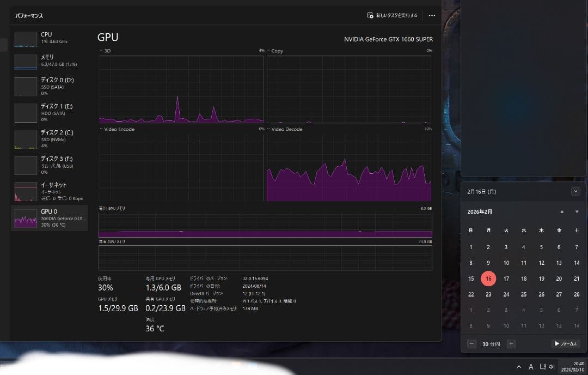Select the CPU performance entry
The height and width of the screenshot is (375, 588).
(50, 39)
